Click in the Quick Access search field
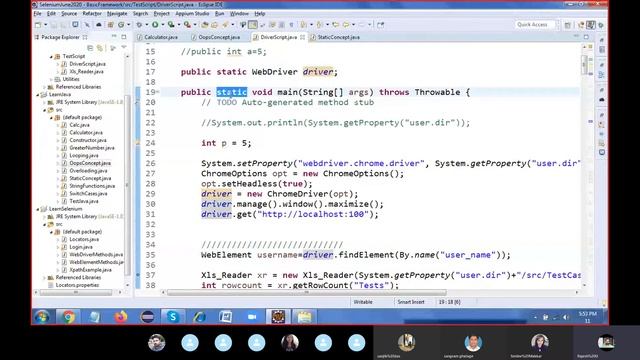 [535, 25]
